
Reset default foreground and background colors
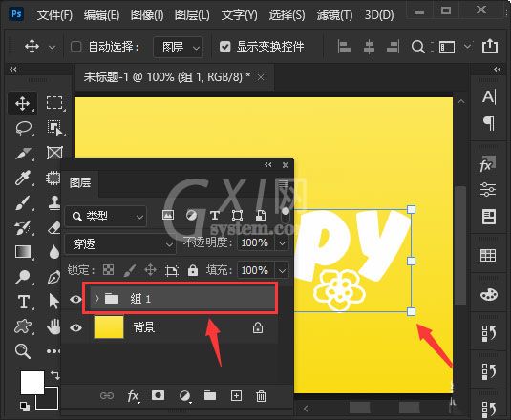(25, 407)
